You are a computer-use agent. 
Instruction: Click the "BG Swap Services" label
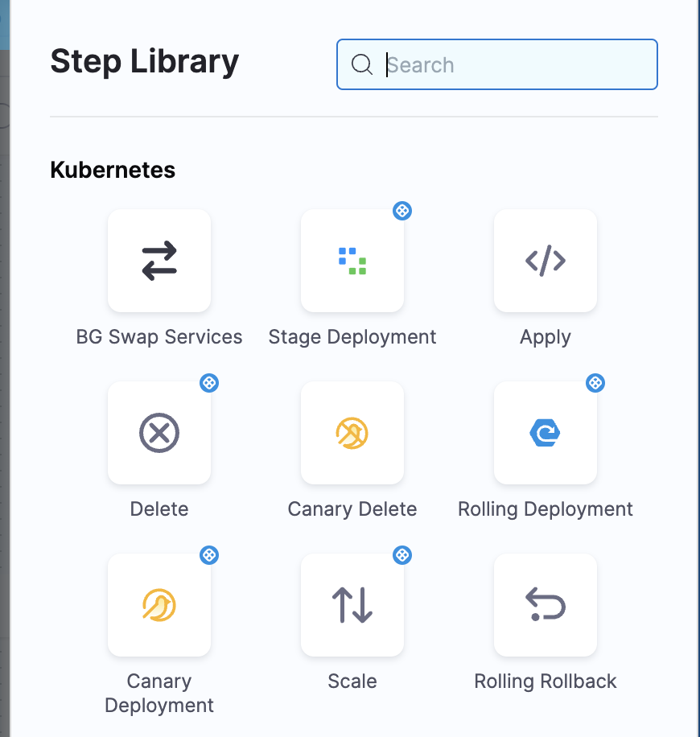click(159, 337)
